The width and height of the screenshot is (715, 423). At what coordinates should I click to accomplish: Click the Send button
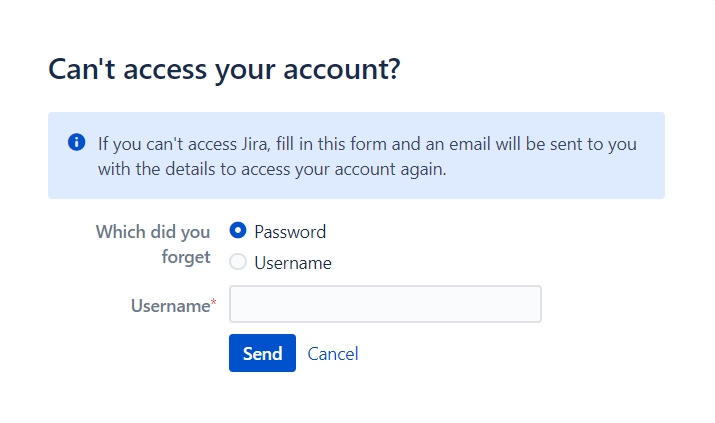(262, 353)
